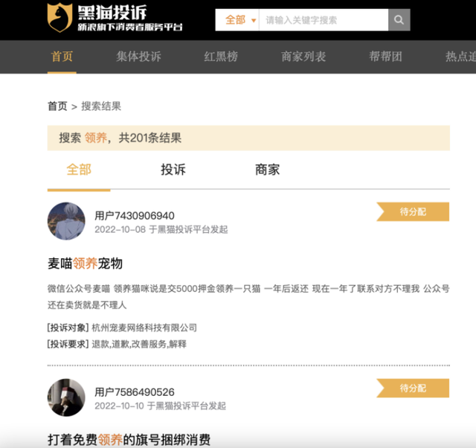Click username 用户7430906940

tap(135, 216)
